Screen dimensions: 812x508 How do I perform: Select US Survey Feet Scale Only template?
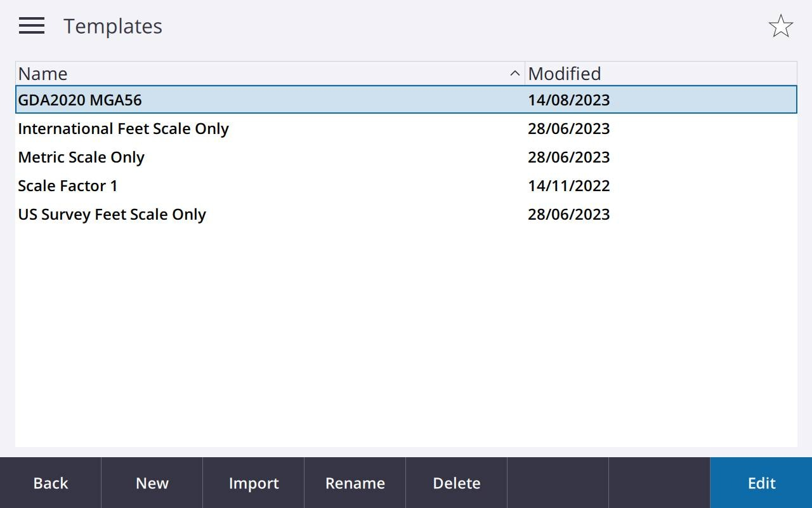[406, 214]
